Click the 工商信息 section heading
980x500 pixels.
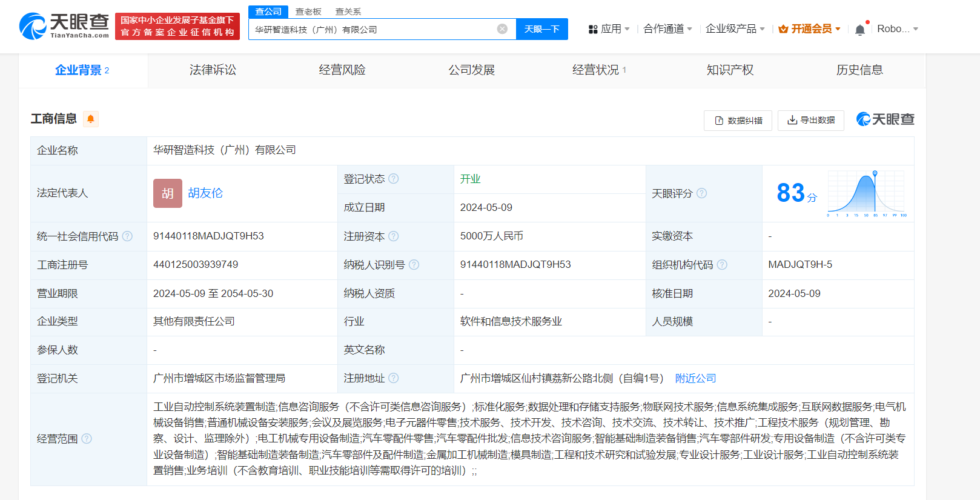click(x=54, y=119)
